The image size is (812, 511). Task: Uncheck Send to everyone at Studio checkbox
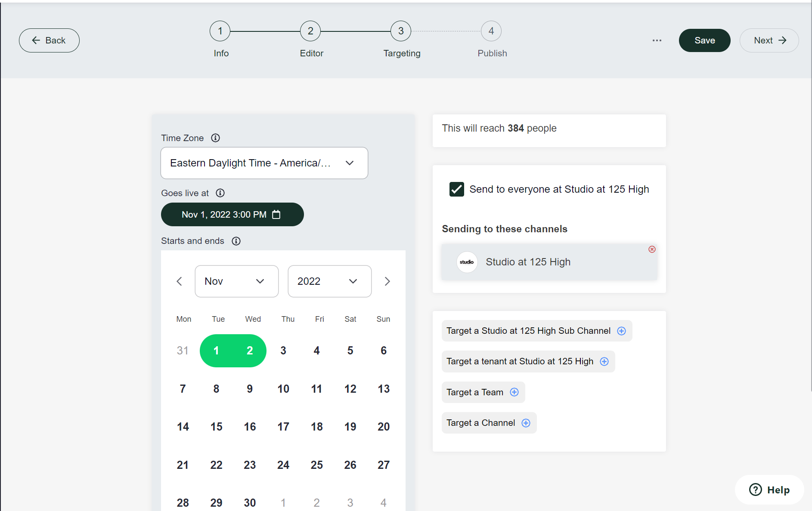456,189
